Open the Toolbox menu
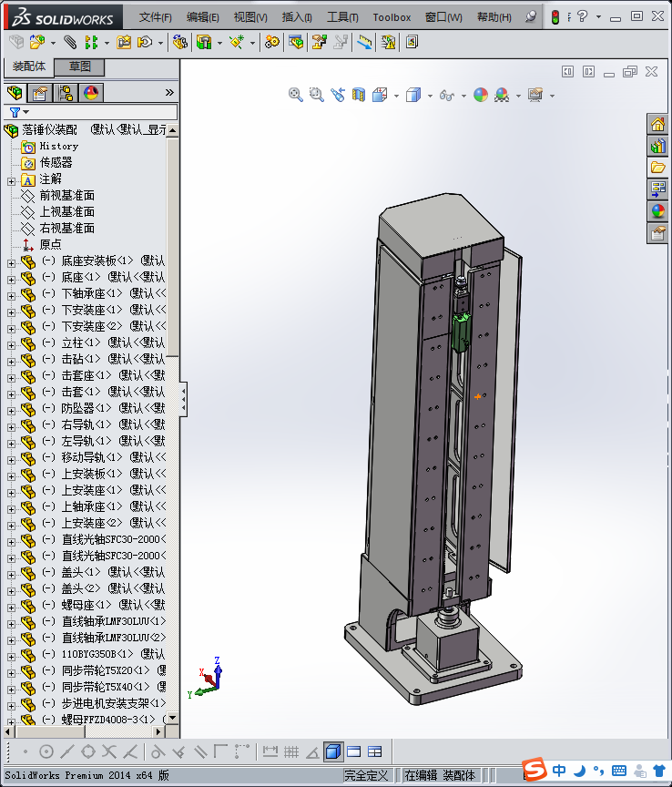Viewport: 672px width, 787px height. tap(392, 17)
